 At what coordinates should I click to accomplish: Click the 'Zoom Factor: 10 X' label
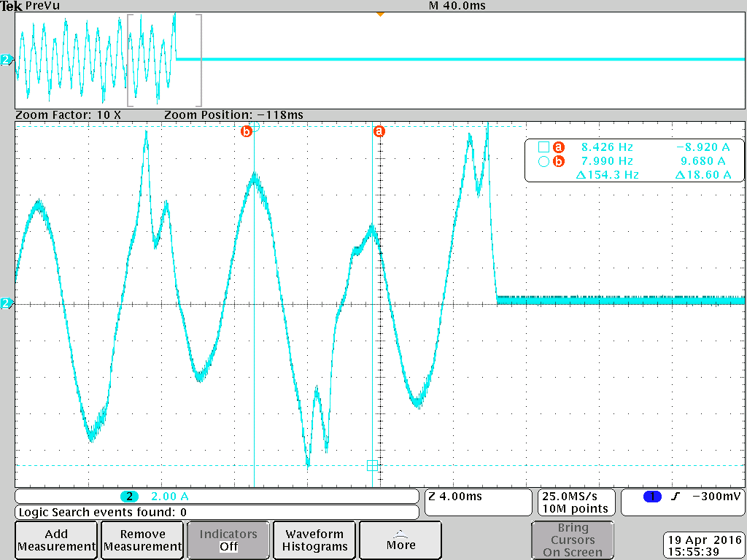(x=68, y=114)
